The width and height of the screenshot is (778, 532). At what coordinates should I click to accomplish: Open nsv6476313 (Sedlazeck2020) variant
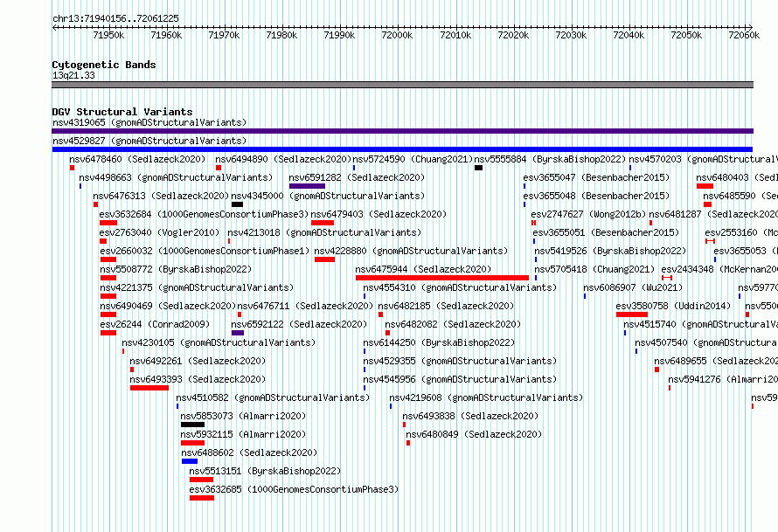[161, 196]
